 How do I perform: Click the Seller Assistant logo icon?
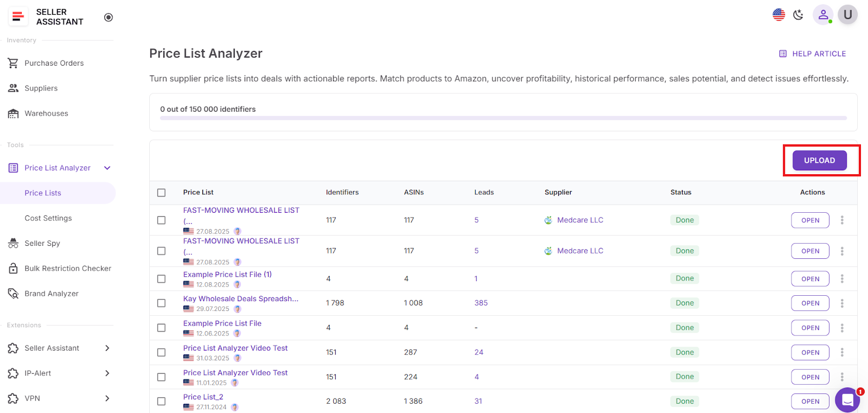[x=18, y=17]
